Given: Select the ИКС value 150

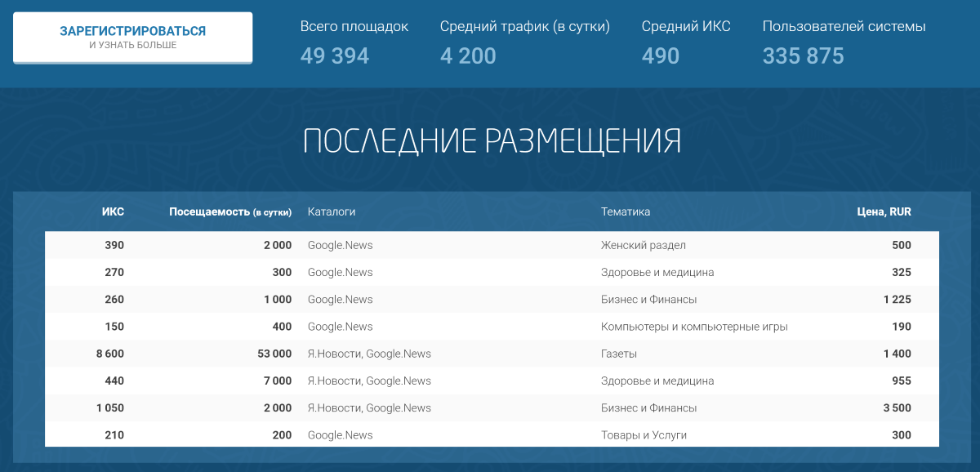Looking at the screenshot, I should pyautogui.click(x=114, y=327).
